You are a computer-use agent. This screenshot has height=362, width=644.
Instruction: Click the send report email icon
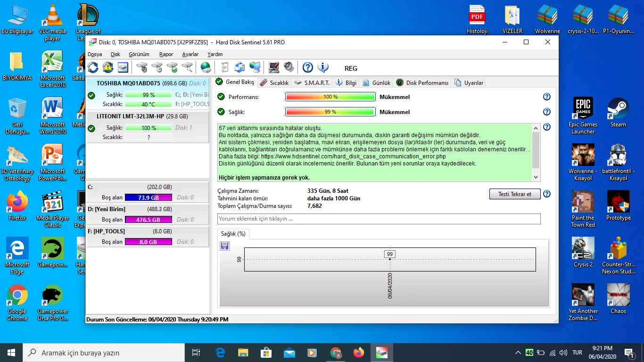pos(239,67)
